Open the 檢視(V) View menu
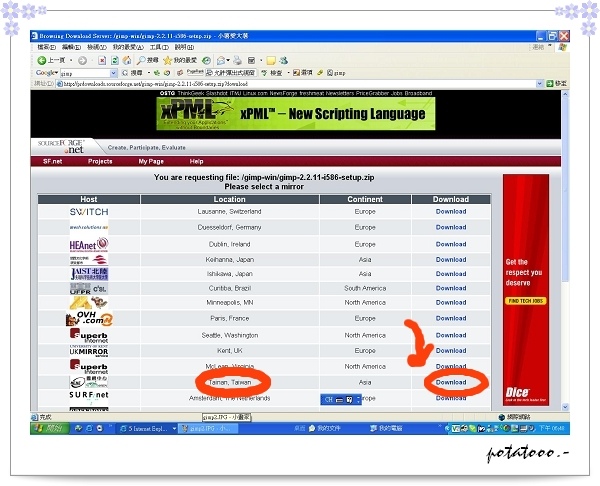Screen dimensions: 600x486 point(96,47)
